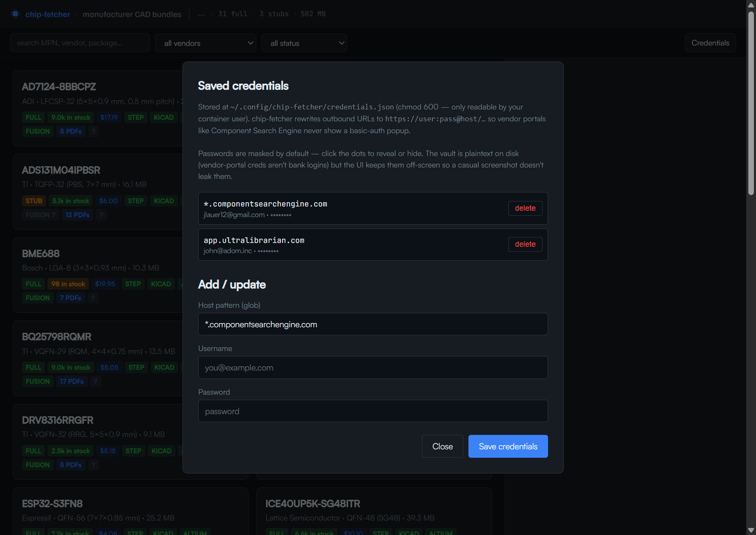
Task: Click the ? help icon on AD7124-8BBCPZ card
Action: [x=94, y=131]
